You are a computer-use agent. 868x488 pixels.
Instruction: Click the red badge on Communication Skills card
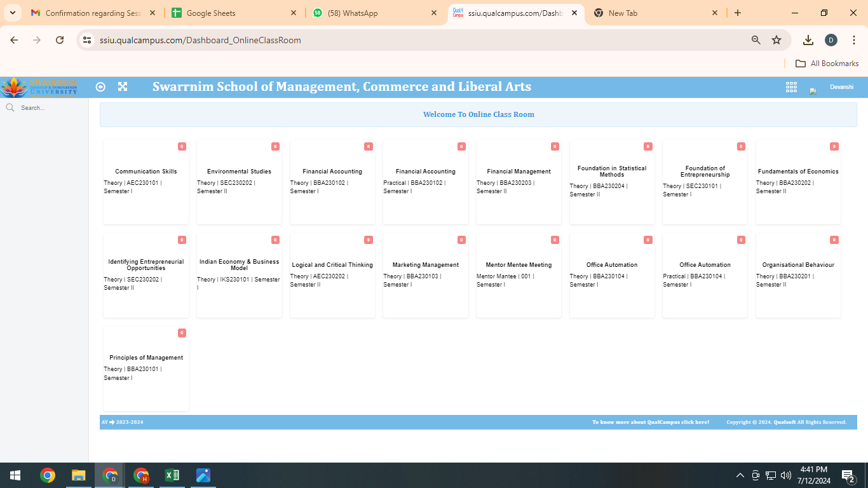pyautogui.click(x=182, y=147)
